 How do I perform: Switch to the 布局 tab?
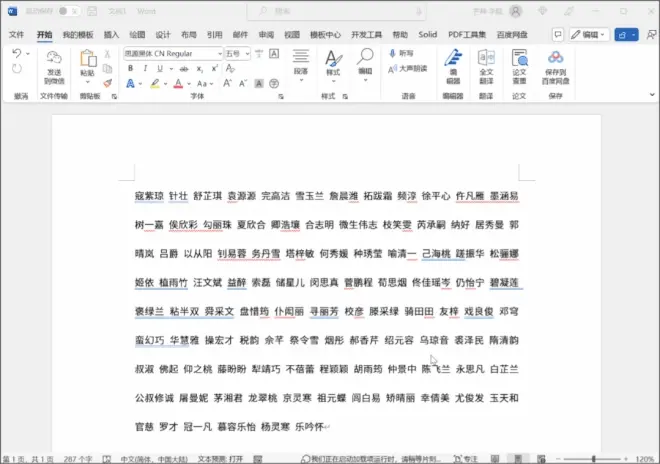[189, 35]
